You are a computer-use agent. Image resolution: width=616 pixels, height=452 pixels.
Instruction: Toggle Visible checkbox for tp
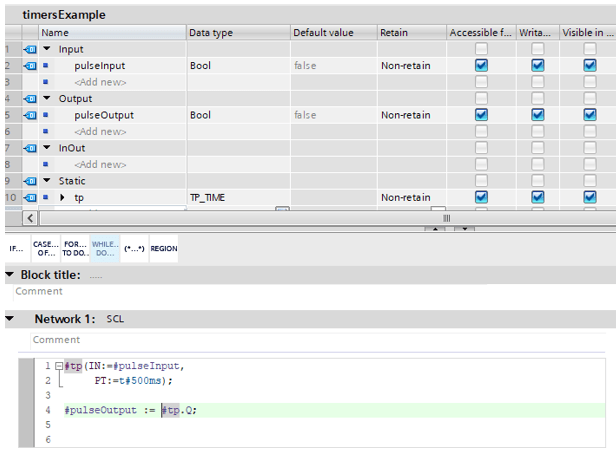tap(590, 197)
